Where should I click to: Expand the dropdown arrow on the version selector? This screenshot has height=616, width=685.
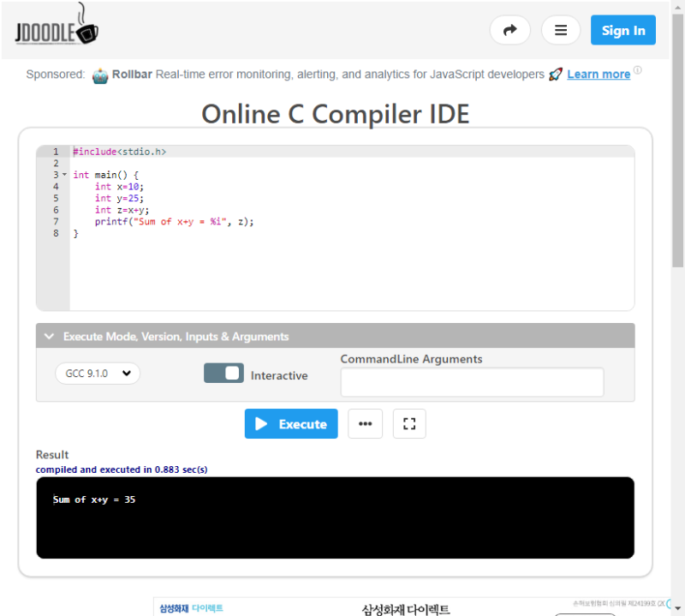[x=126, y=373]
